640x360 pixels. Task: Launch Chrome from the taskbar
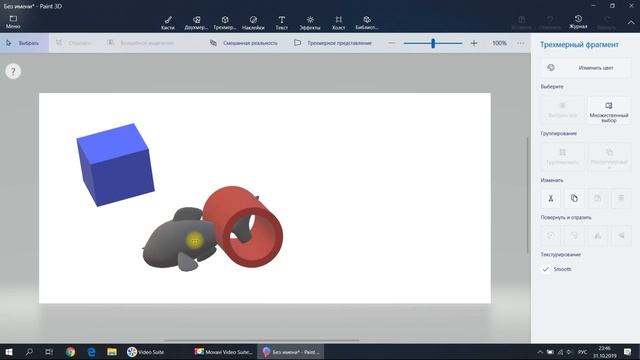70,352
